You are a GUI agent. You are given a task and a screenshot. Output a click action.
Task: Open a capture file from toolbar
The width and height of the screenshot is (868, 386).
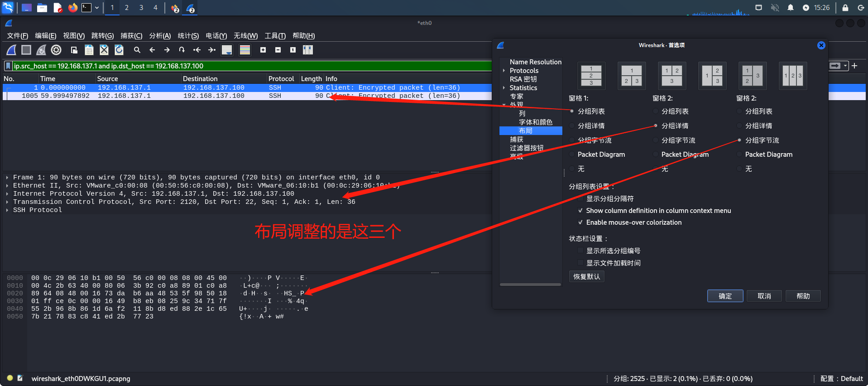[x=74, y=50]
